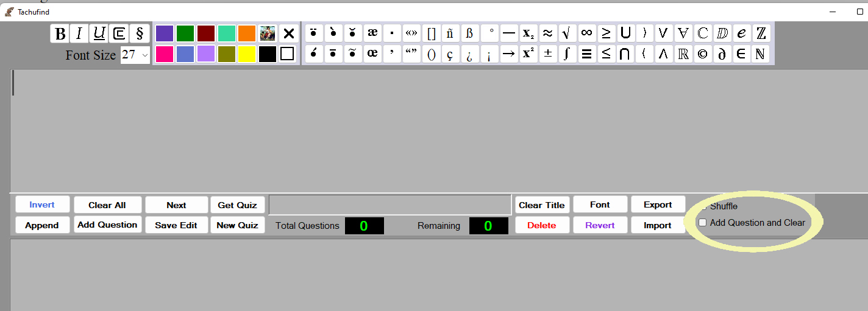
Task: Insert the plus-minus ± symbol
Action: [548, 54]
